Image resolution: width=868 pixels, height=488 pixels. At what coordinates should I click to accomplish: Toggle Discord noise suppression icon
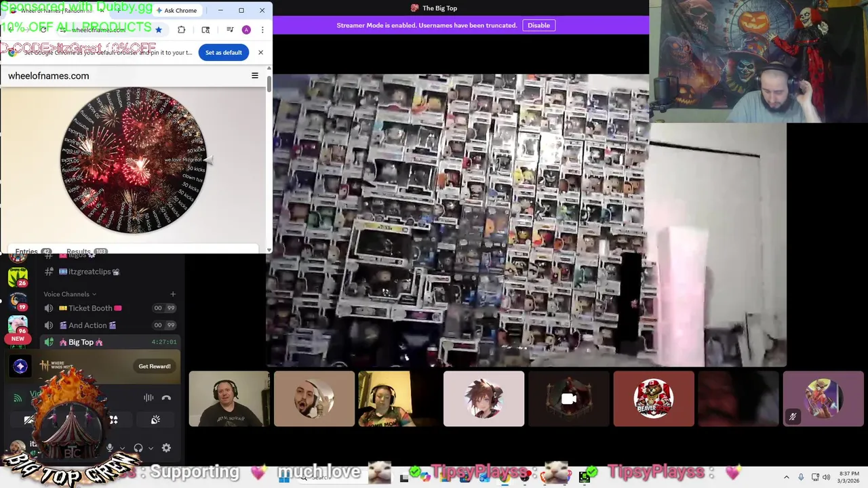[149, 398]
